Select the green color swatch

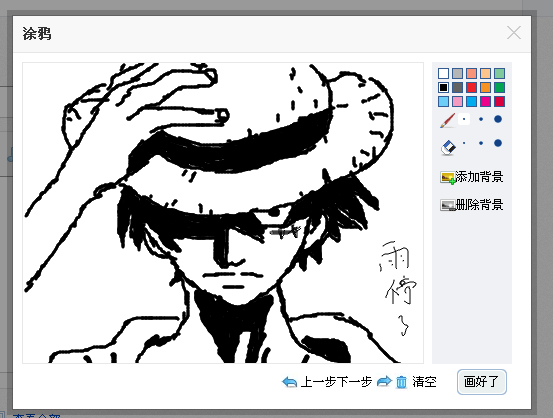pos(499,87)
